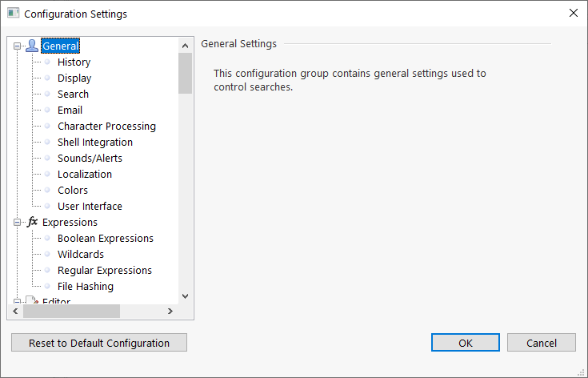Click the horizontal scrollbar thumb in tree
588x378 pixels.
coord(72,312)
